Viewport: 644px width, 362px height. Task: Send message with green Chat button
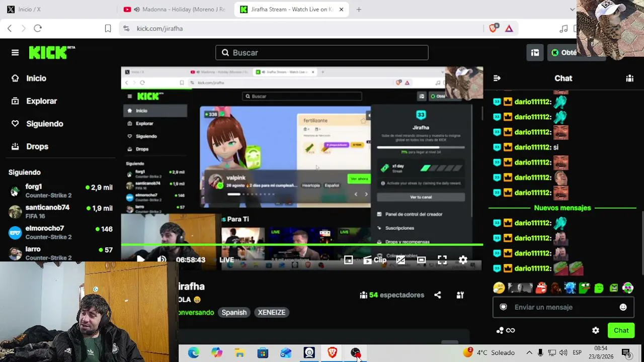pyautogui.click(x=621, y=330)
